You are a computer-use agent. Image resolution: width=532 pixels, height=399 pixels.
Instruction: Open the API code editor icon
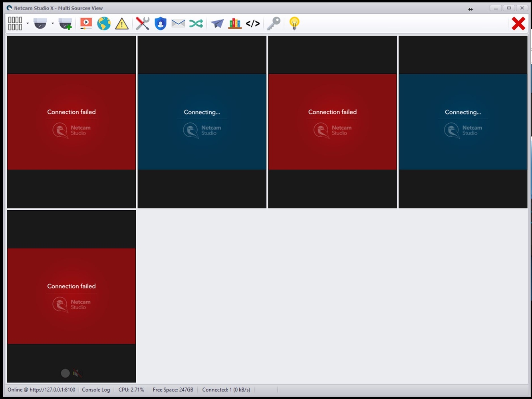point(252,24)
